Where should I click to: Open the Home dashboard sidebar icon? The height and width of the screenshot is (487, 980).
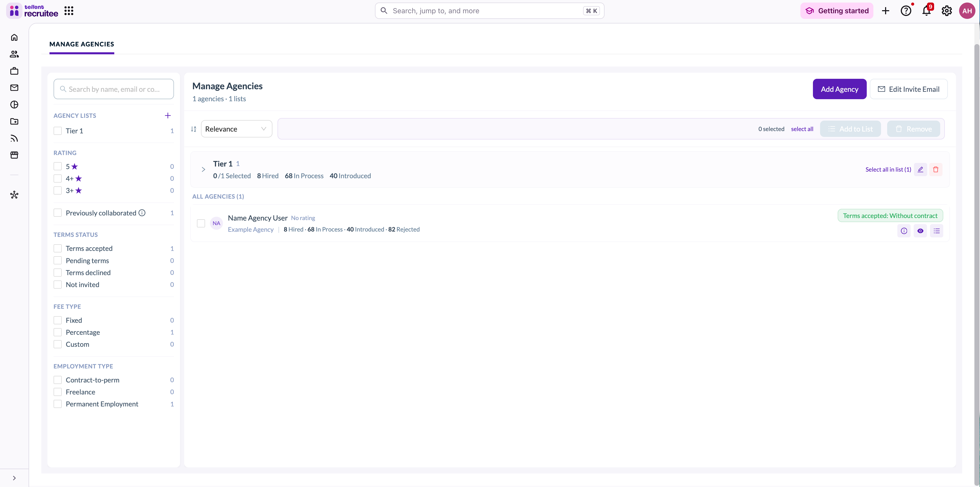14,37
